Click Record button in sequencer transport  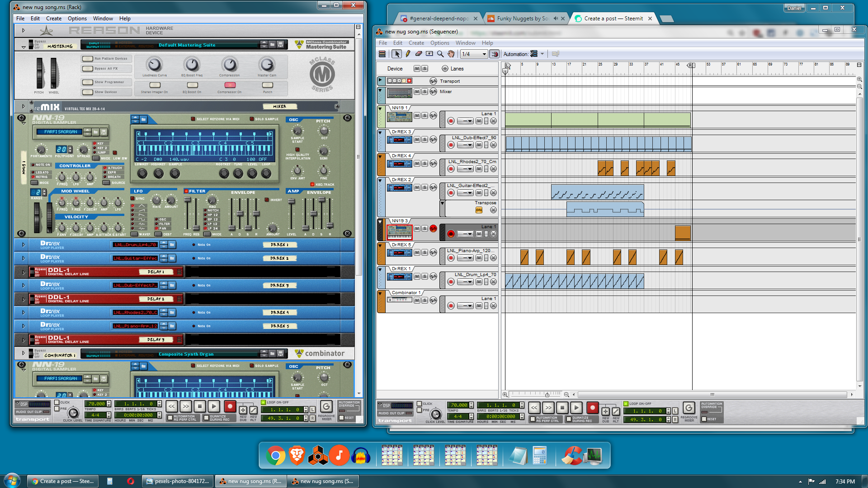592,408
